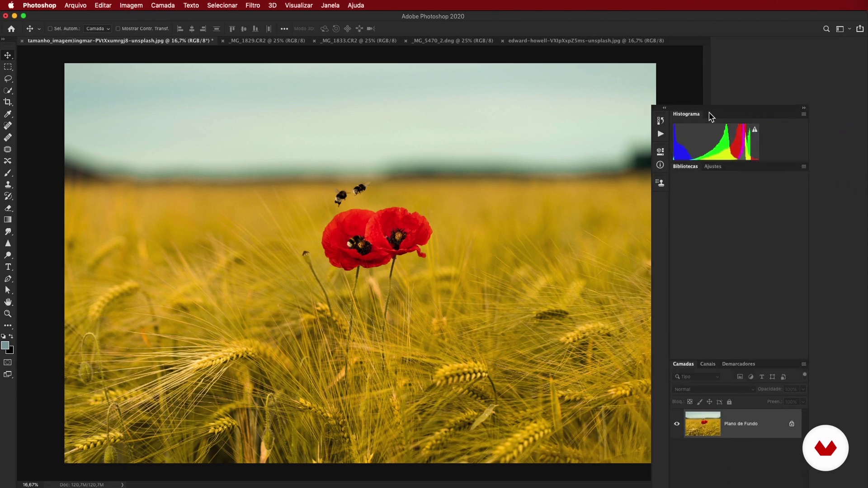
Task: Open the Imagem menu
Action: coord(131,5)
